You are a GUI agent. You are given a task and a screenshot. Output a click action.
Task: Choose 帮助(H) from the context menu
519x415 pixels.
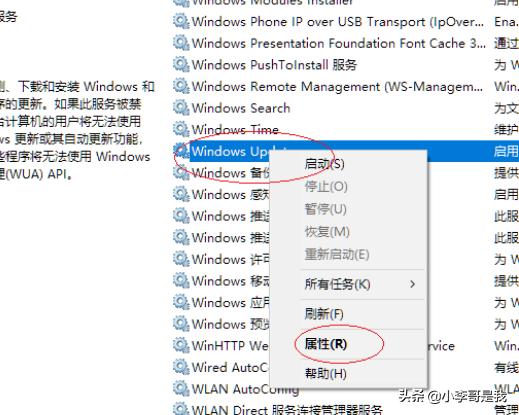click(x=326, y=373)
